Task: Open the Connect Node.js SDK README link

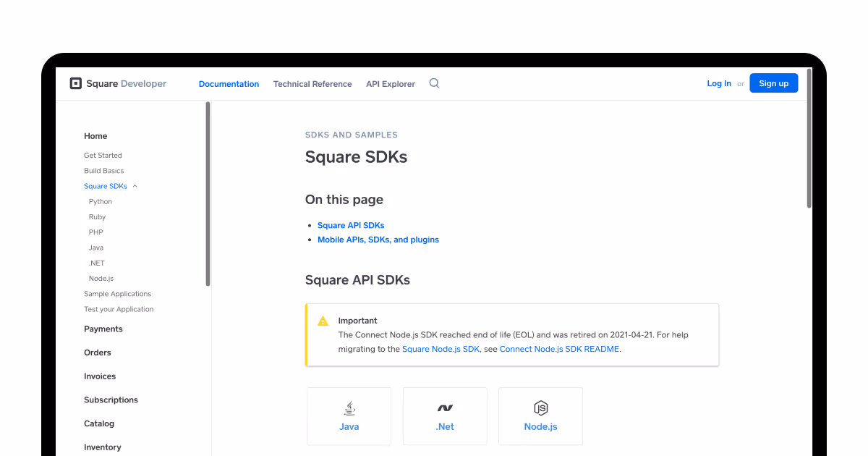Action: tap(559, 349)
